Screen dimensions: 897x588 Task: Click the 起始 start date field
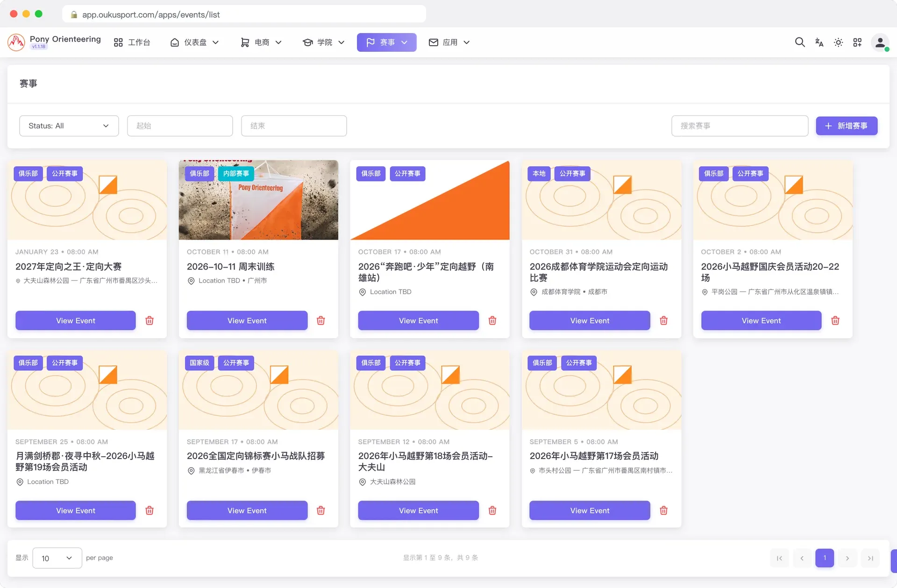180,126
